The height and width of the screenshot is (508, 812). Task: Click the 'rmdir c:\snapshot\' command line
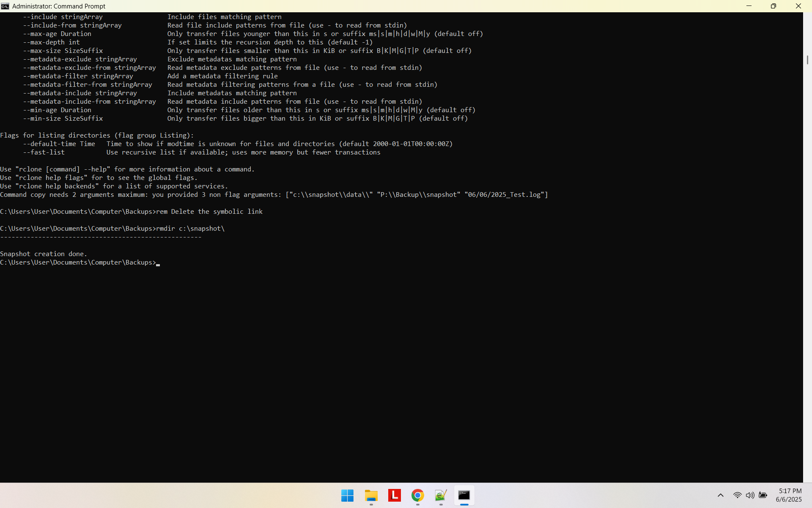click(x=190, y=229)
